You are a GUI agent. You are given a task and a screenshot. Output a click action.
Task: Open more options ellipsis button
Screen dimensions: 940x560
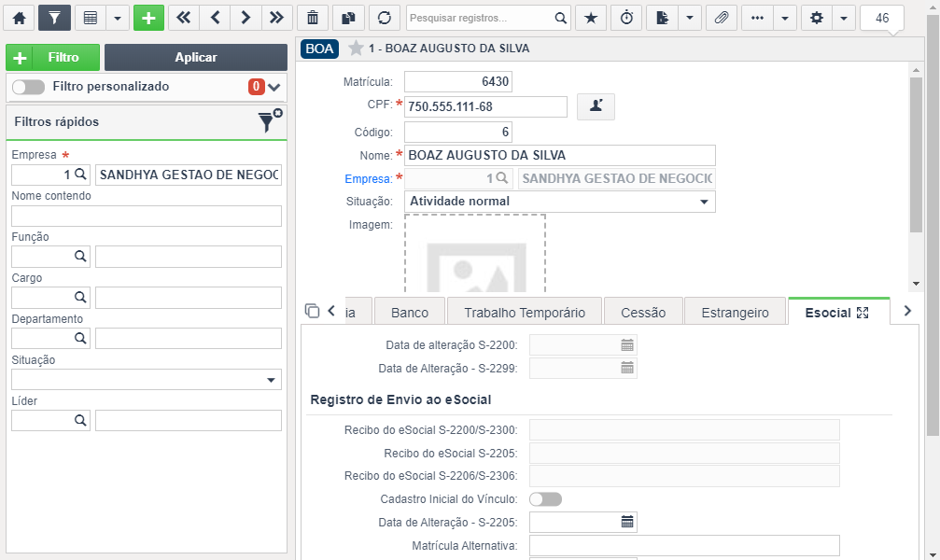click(758, 18)
